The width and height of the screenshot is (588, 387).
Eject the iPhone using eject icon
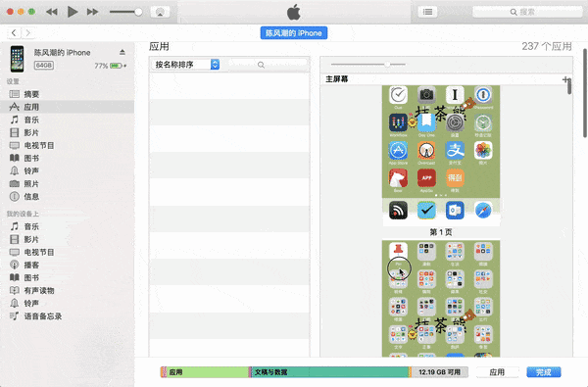point(122,52)
